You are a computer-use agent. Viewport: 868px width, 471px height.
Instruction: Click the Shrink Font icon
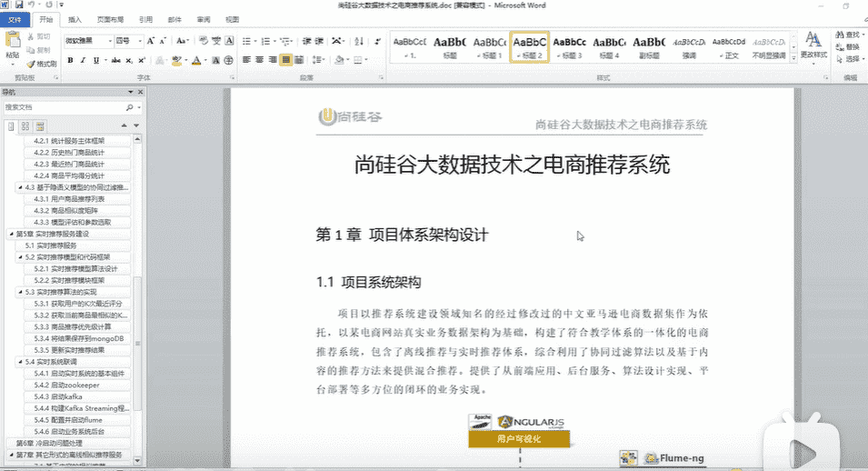tap(163, 41)
